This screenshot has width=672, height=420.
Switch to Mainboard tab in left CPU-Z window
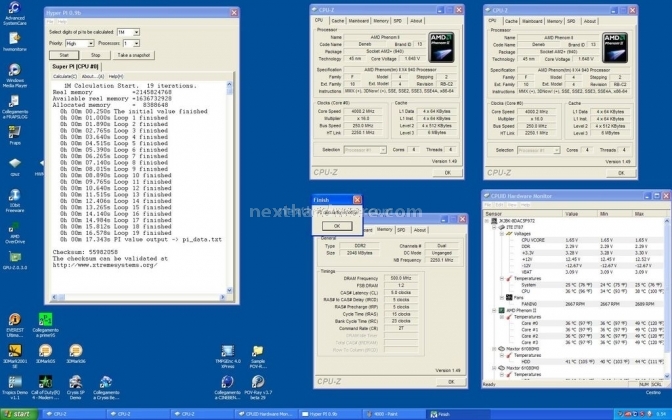click(358, 21)
